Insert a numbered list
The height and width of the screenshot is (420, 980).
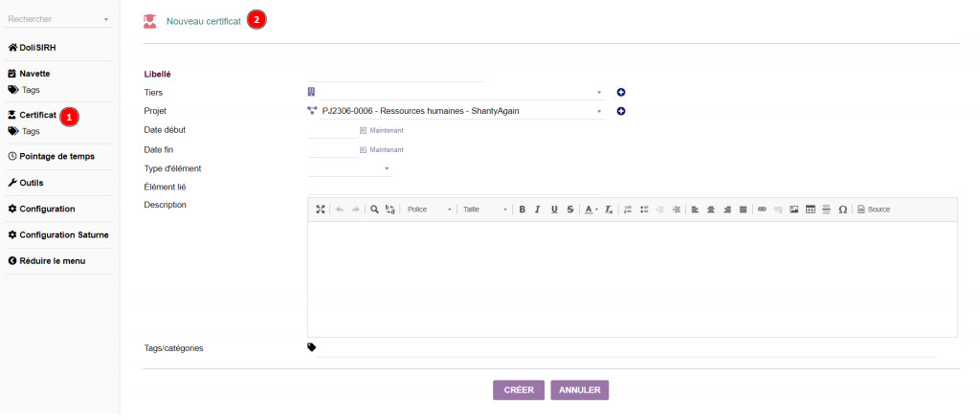[628, 210]
